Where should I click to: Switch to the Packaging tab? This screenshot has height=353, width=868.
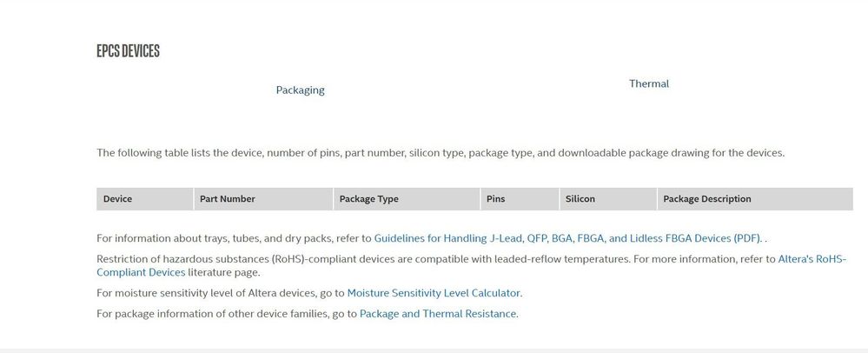[300, 90]
